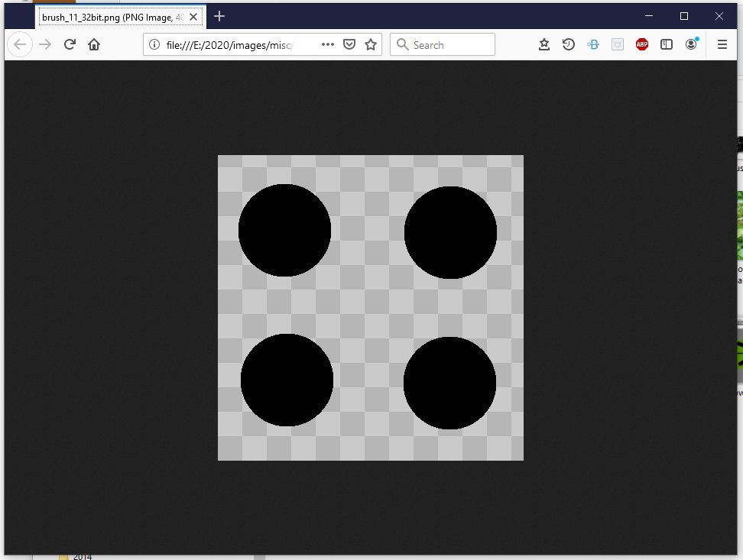Image resolution: width=743 pixels, height=560 pixels.
Task: Expand the page actions ellipsis menu
Action: (x=327, y=44)
